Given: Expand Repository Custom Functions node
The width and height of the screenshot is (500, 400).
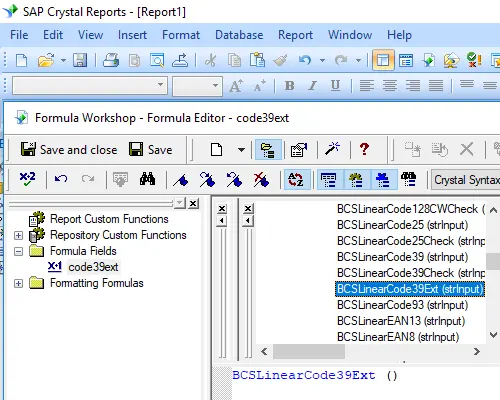Looking at the screenshot, I should point(18,235).
